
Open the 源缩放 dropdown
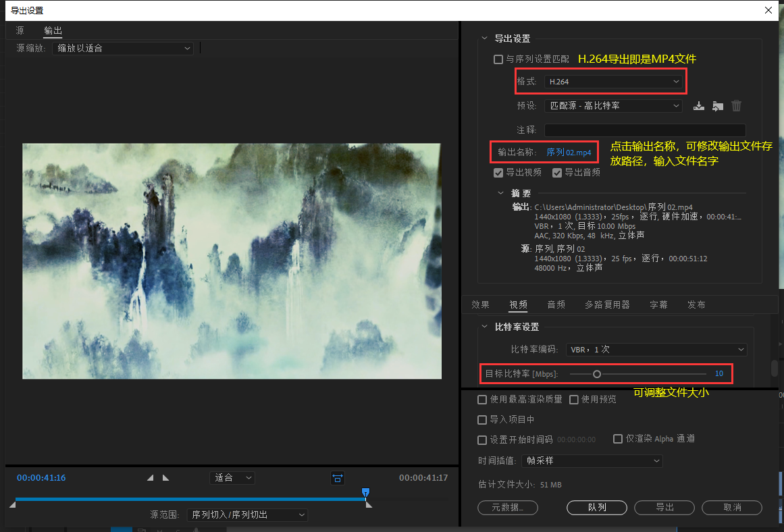123,49
